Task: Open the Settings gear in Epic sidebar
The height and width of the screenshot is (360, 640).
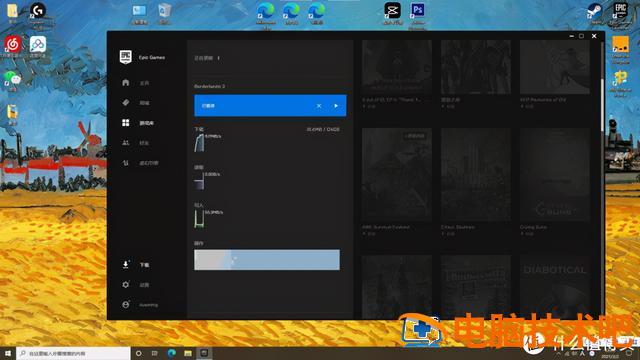Action: coord(126,284)
